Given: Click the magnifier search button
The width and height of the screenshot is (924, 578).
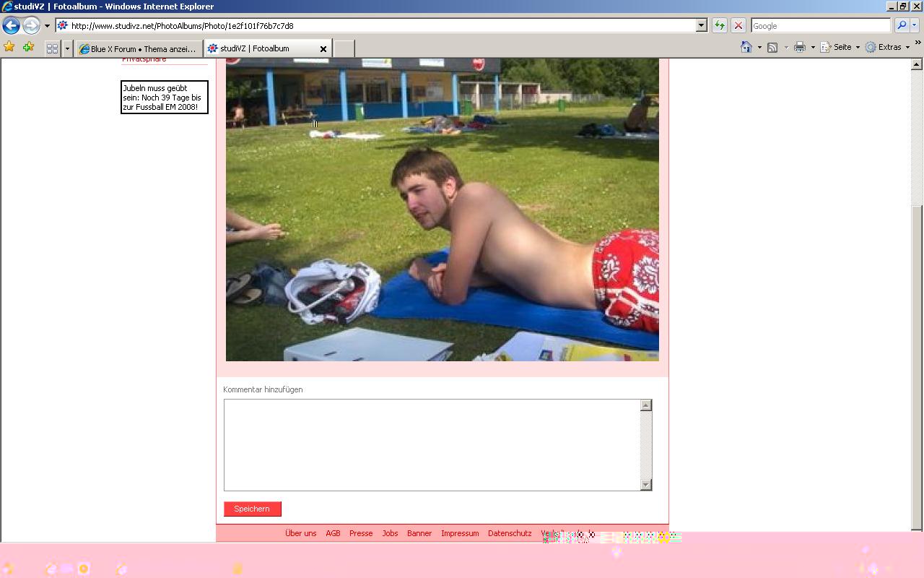Looking at the screenshot, I should click(x=901, y=26).
